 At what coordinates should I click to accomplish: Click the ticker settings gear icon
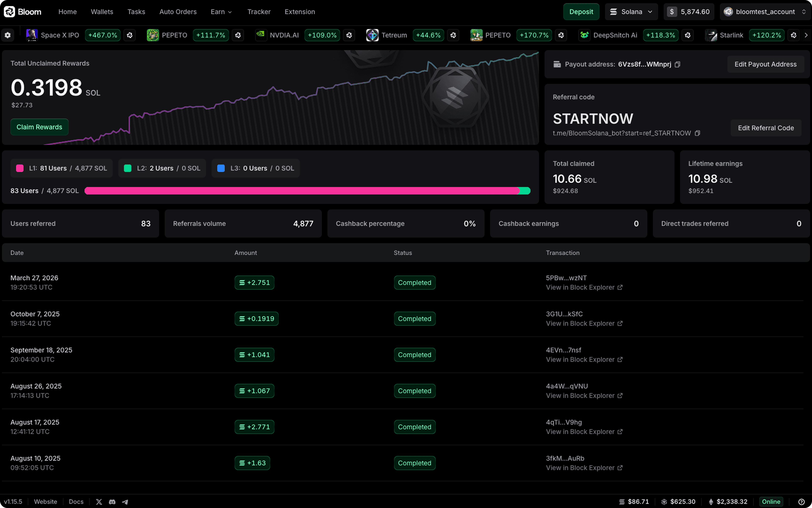pos(8,35)
